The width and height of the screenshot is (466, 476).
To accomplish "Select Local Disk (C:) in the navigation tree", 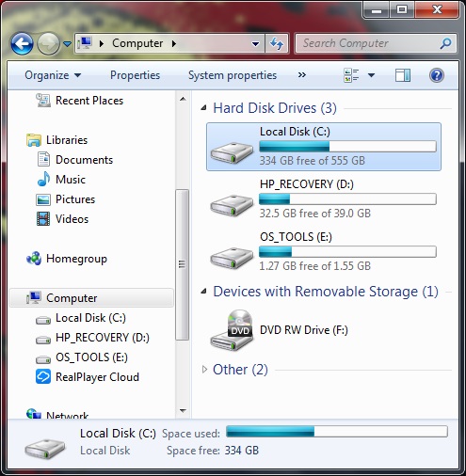I will pyautogui.click(x=90, y=318).
